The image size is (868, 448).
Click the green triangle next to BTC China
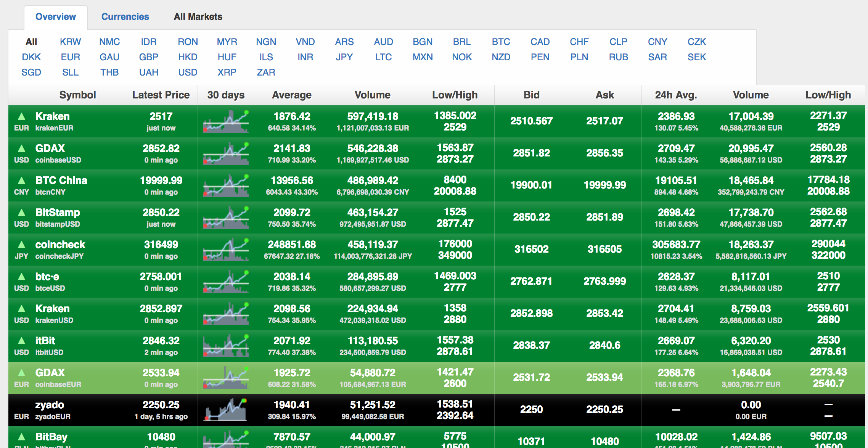[22, 180]
